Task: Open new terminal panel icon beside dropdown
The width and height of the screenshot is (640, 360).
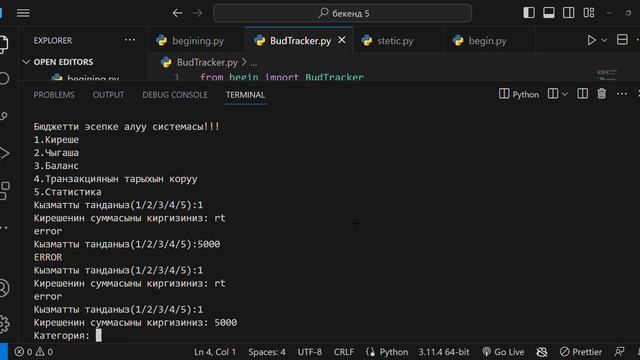Action: 553,94
